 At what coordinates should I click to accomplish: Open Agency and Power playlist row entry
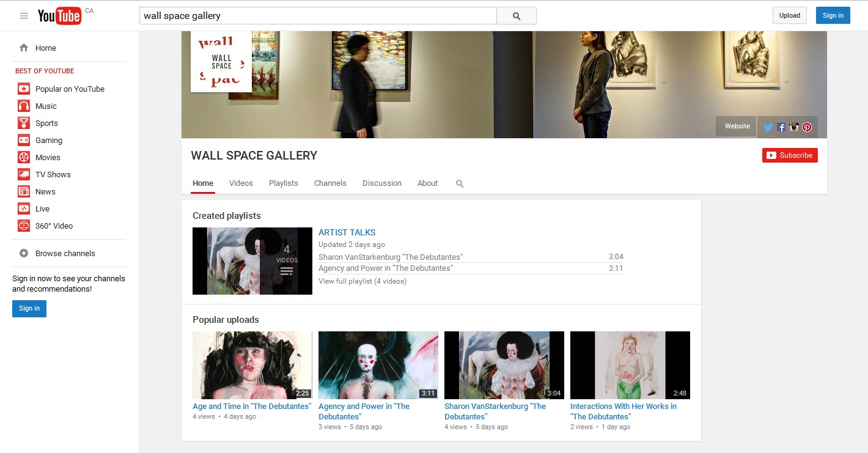(x=471, y=268)
